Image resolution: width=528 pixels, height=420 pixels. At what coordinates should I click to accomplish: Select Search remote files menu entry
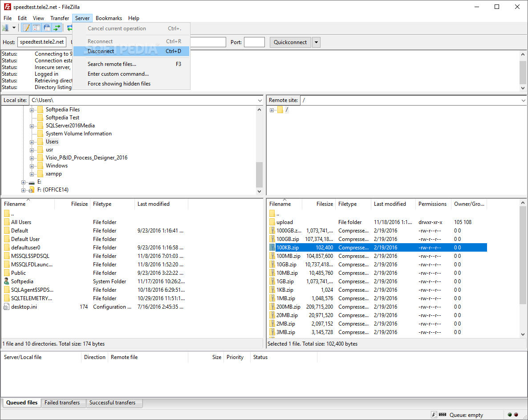131,64
